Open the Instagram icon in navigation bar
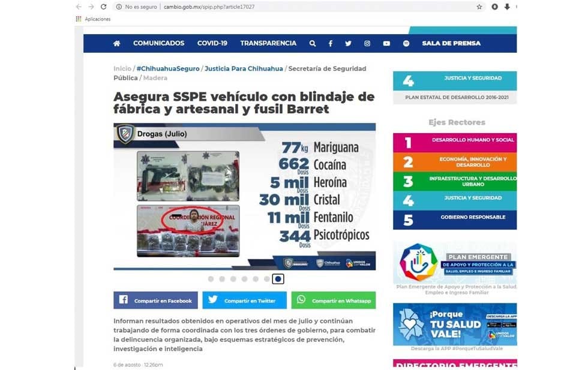This screenshot has height=370, width=588. click(367, 43)
